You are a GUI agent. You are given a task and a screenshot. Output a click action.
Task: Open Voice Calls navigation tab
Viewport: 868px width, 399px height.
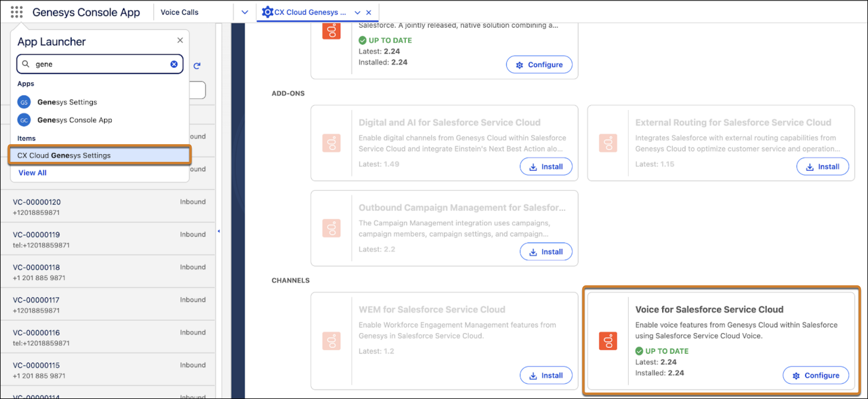[x=179, y=12]
